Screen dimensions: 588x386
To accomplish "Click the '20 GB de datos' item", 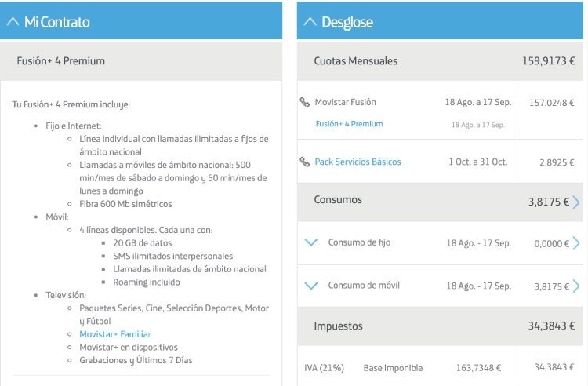I will click(x=143, y=243).
